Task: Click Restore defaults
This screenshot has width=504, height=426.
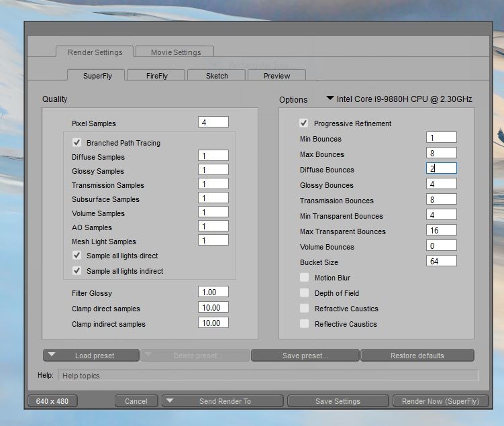Action: (x=417, y=356)
